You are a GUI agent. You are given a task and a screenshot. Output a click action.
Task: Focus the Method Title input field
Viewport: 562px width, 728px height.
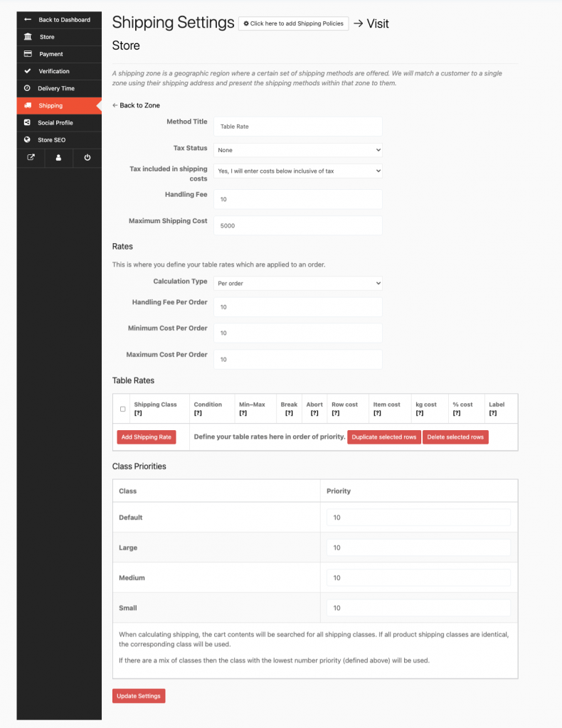(x=298, y=127)
